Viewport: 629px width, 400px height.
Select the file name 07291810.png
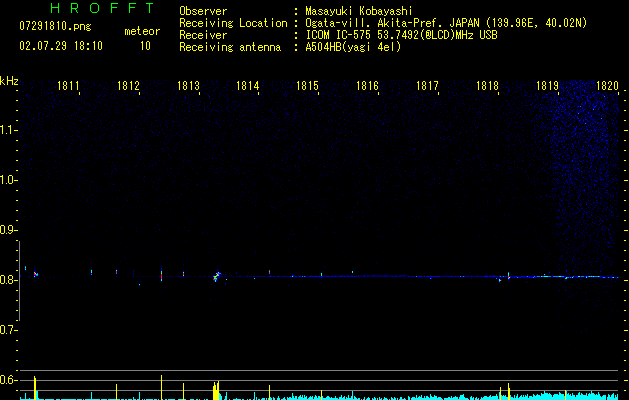tap(55, 26)
